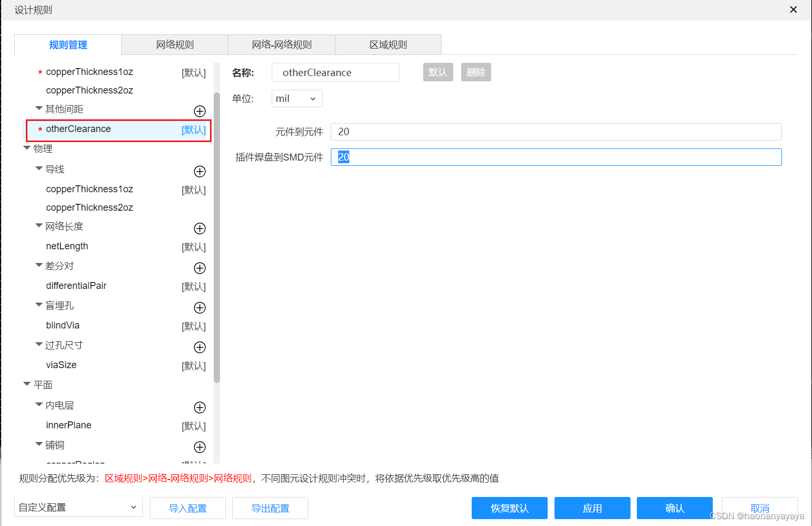Cancel with the 取消 button
The width and height of the screenshot is (812, 526).
[760, 508]
